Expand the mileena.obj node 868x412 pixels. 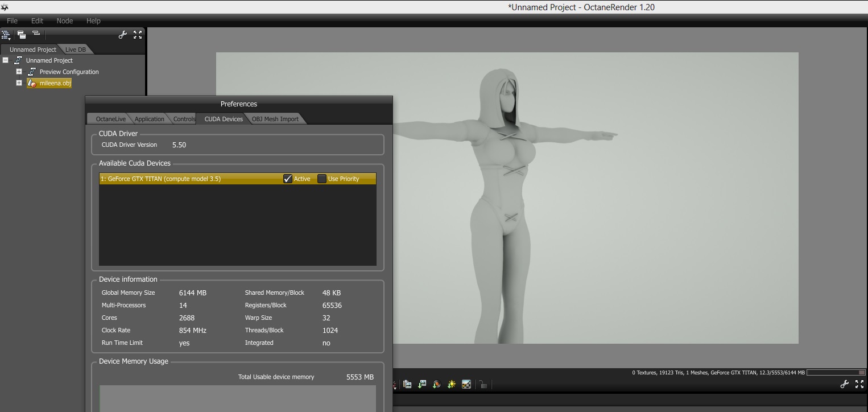point(19,83)
